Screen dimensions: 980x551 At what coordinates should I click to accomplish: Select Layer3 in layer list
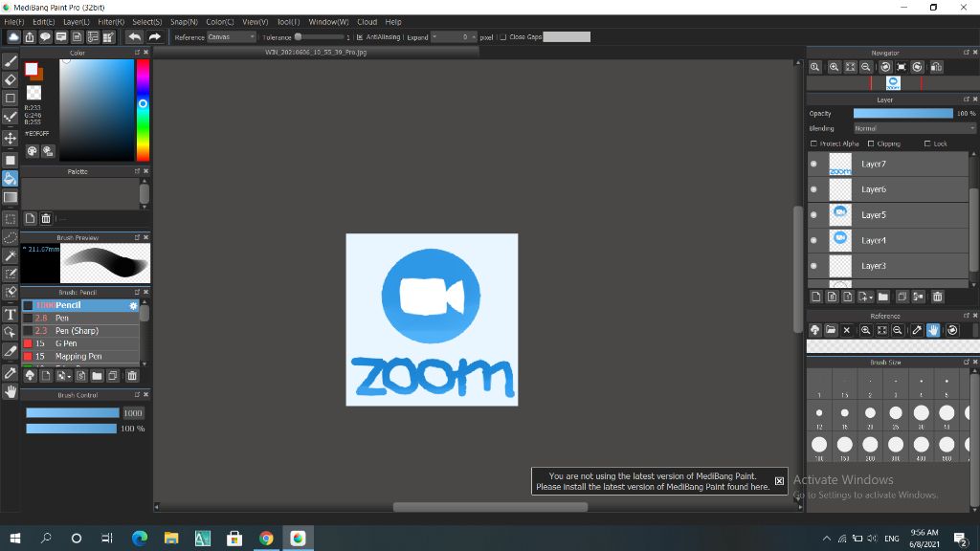click(x=887, y=266)
